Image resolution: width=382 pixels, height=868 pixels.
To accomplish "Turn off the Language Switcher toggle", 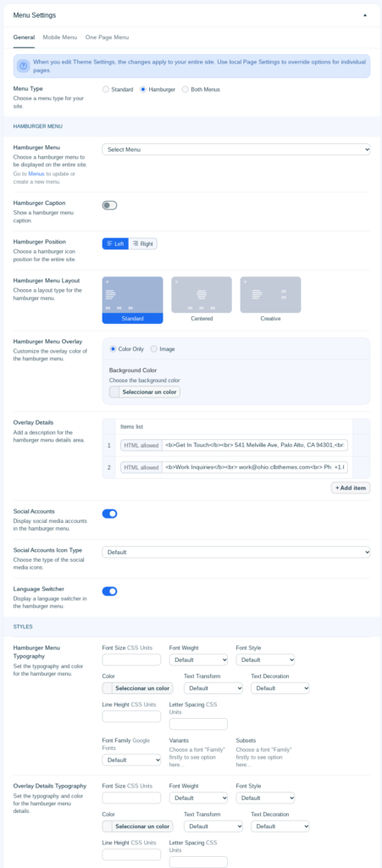I will point(109,591).
